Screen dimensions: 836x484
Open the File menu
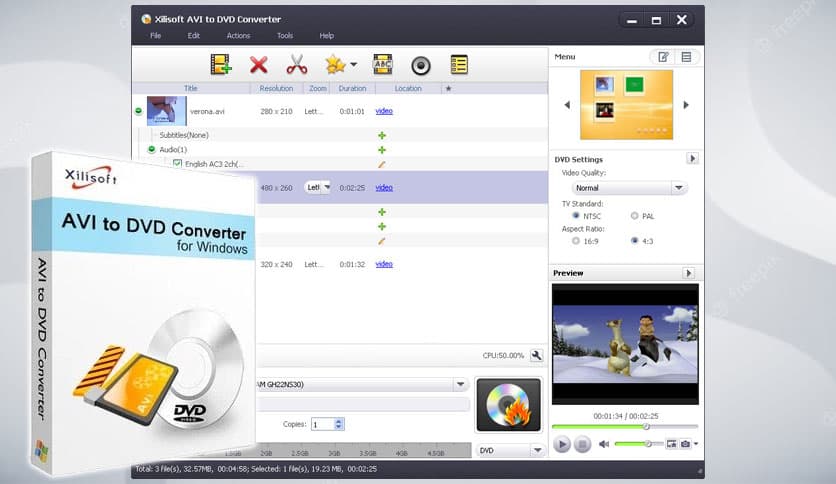click(x=155, y=36)
